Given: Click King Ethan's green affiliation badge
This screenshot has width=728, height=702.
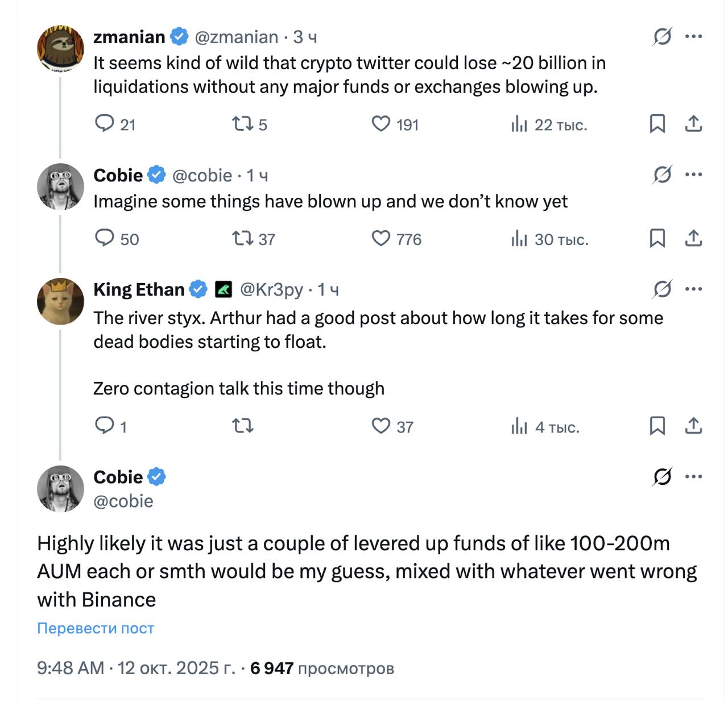Looking at the screenshot, I should tap(224, 290).
